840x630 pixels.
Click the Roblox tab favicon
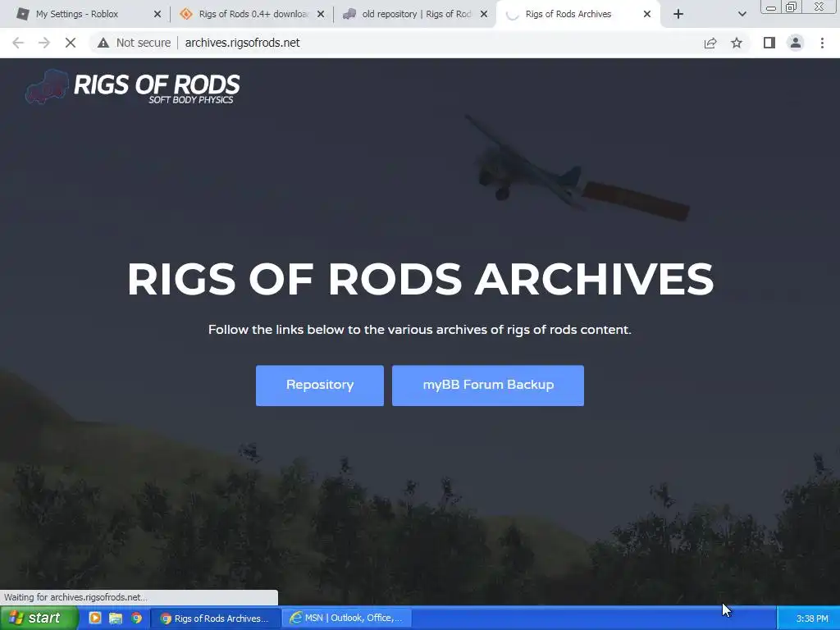[x=22, y=14]
